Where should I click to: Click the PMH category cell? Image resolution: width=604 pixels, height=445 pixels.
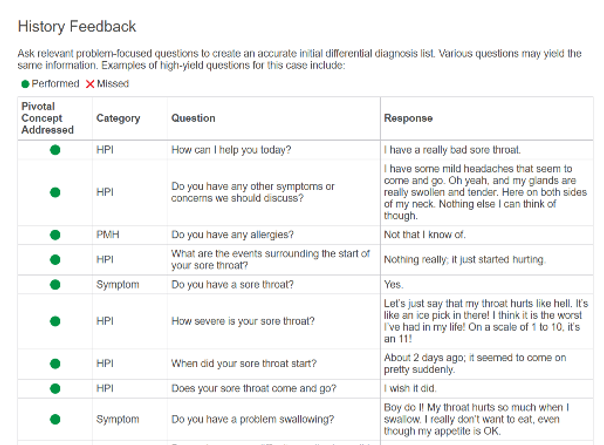click(108, 235)
